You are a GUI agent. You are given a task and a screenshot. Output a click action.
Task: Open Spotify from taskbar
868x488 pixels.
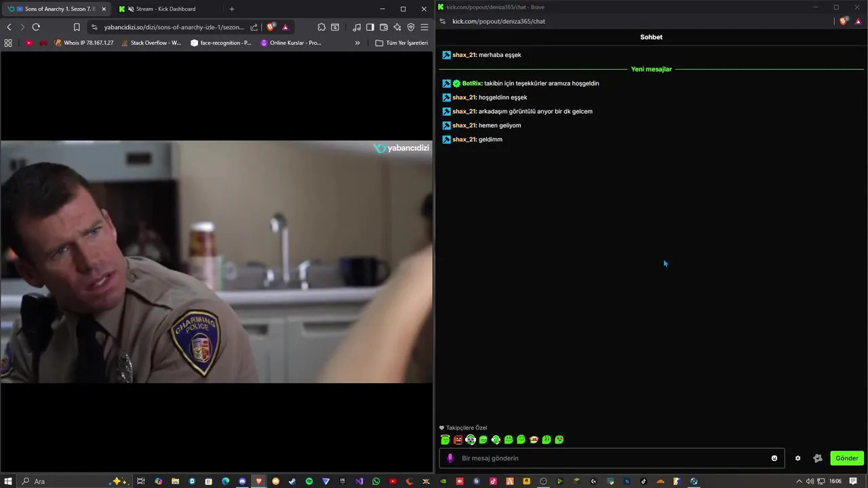point(309,481)
